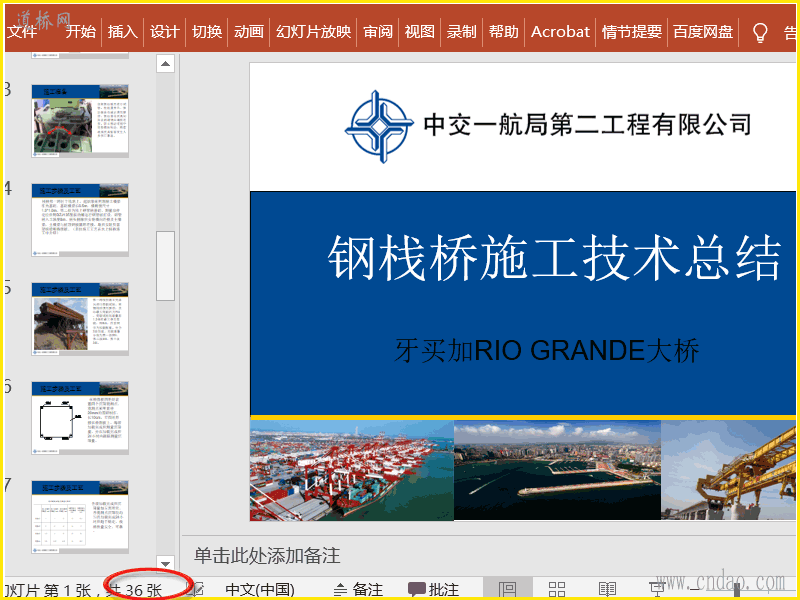Click the spell check status icon
800x600 pixels.
point(197,590)
